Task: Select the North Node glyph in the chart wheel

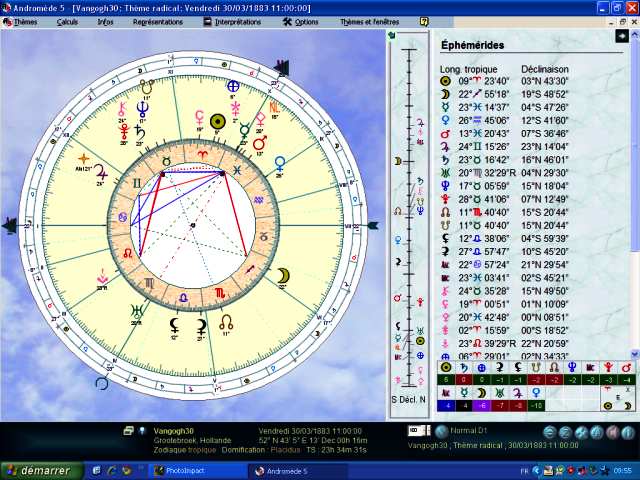Action: pos(226,323)
